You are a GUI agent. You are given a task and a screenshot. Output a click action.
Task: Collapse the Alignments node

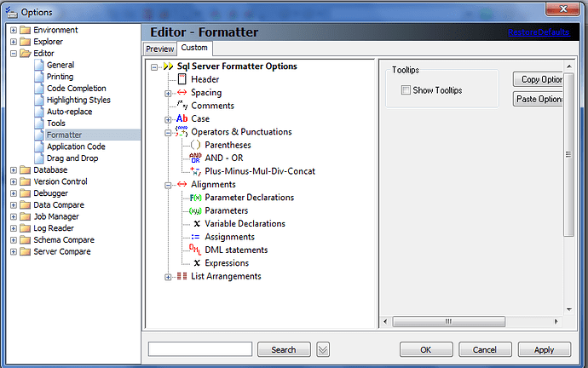(x=168, y=185)
